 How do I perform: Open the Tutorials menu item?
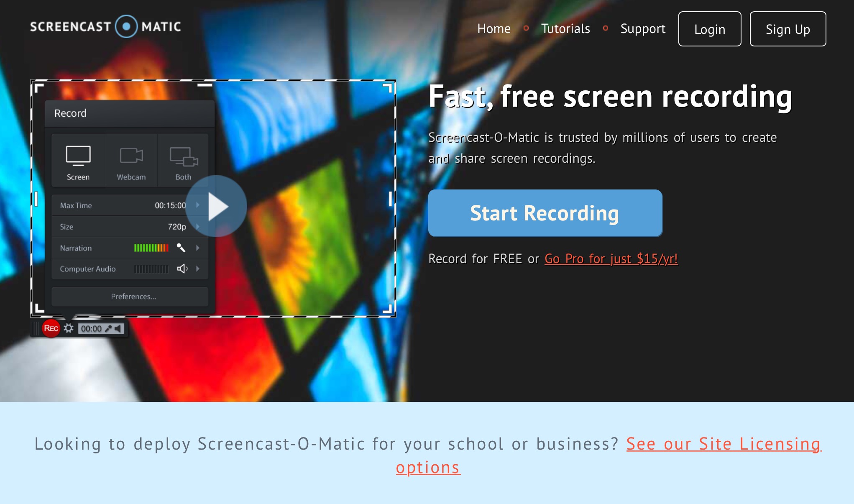tap(565, 28)
